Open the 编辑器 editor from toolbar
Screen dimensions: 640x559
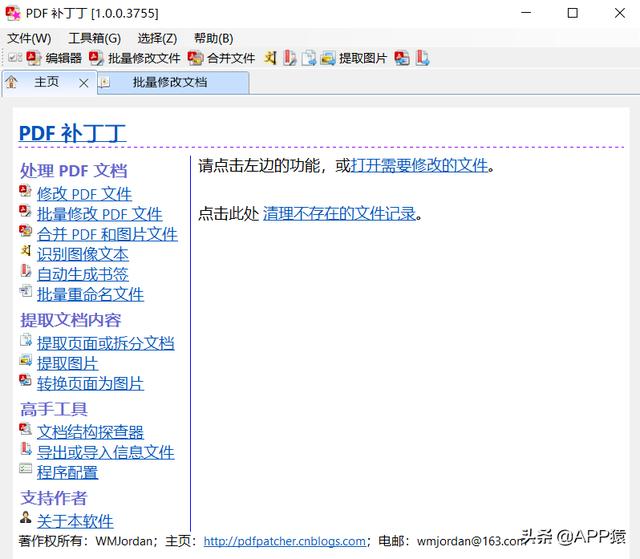[x=54, y=58]
